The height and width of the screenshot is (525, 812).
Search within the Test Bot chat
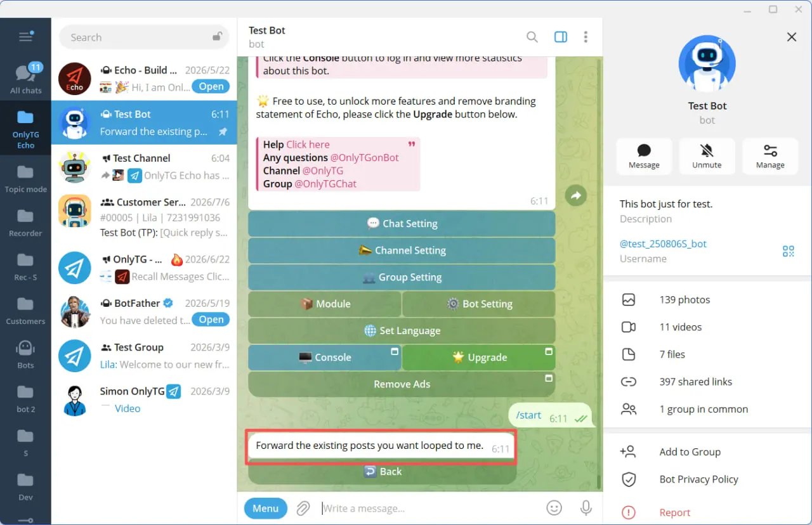click(x=532, y=37)
